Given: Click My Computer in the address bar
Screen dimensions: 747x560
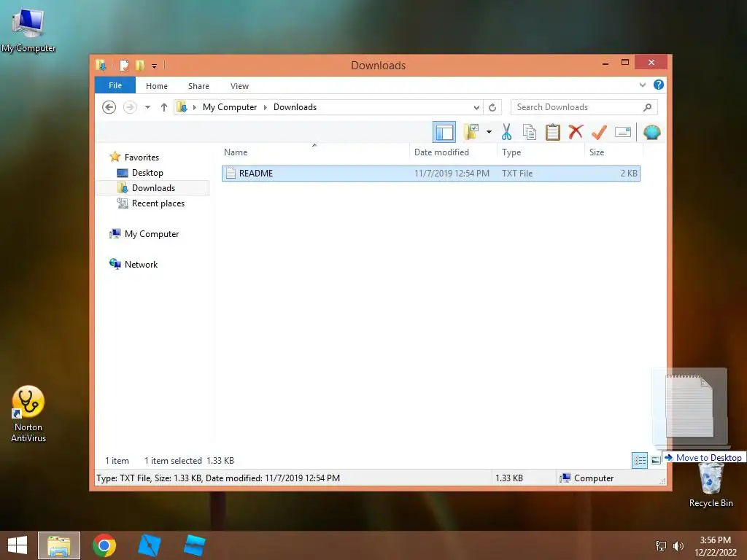Looking at the screenshot, I should (x=230, y=107).
